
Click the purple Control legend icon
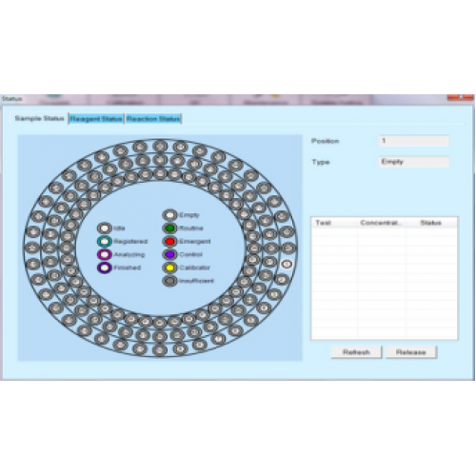tap(169, 254)
